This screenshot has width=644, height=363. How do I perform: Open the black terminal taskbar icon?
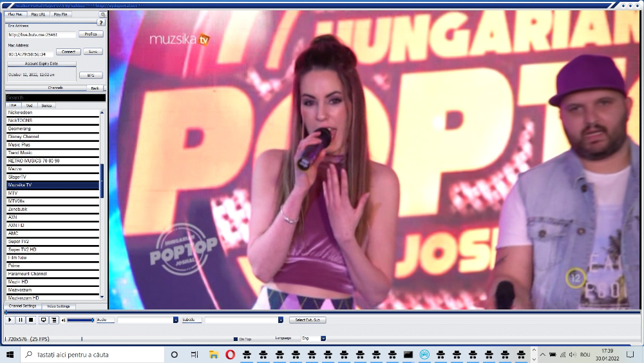click(408, 355)
